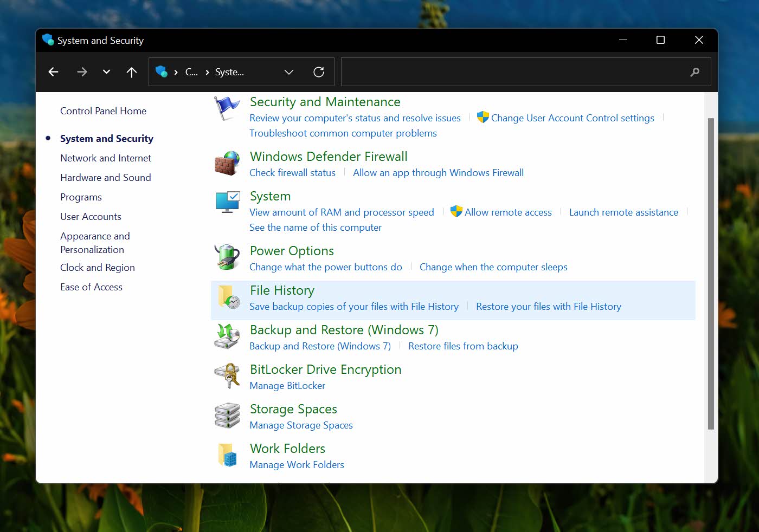Open Ease of Access category
Viewport: 759px width, 532px height.
pos(91,287)
